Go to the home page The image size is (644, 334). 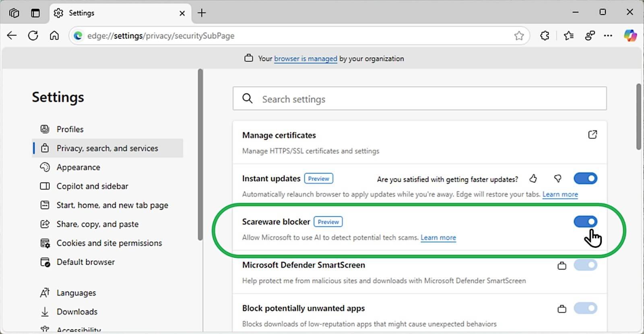point(54,35)
